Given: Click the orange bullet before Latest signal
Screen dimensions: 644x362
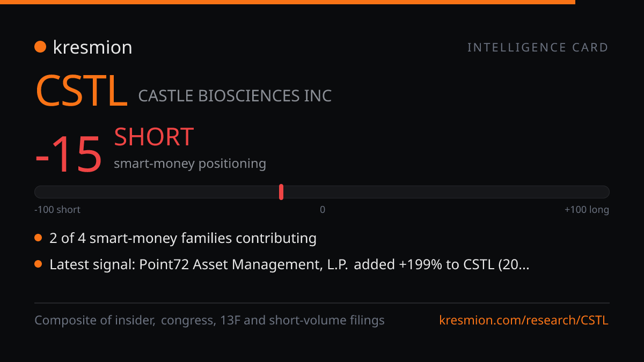Looking at the screenshot, I should [x=38, y=264].
